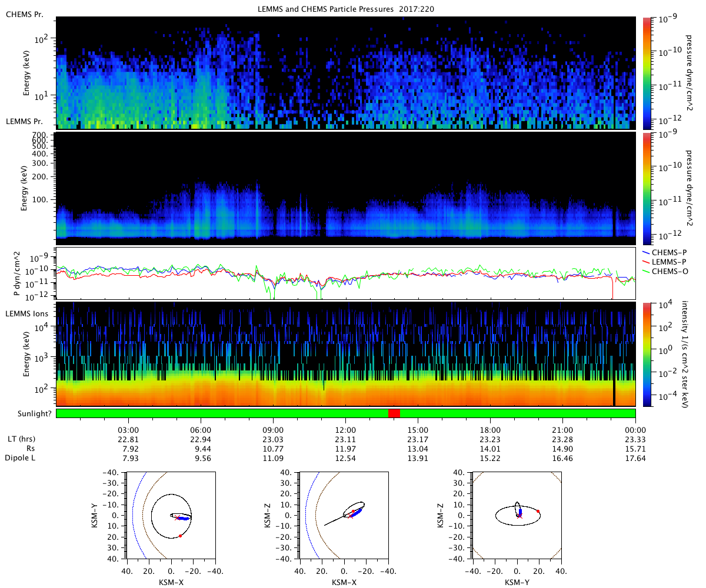
Task: Click the red position dot in KSM-X/KSM-Y orbit plot
Action: pyautogui.click(x=180, y=536)
